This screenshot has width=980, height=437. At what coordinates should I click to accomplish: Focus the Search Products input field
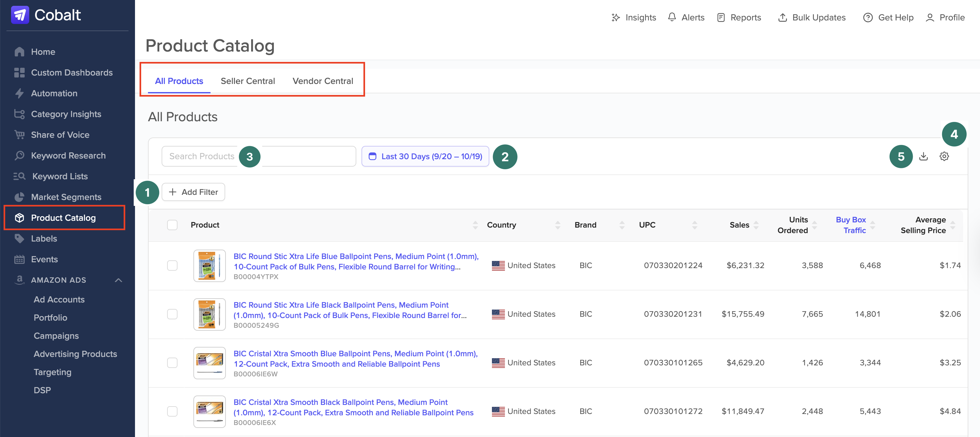[259, 156]
